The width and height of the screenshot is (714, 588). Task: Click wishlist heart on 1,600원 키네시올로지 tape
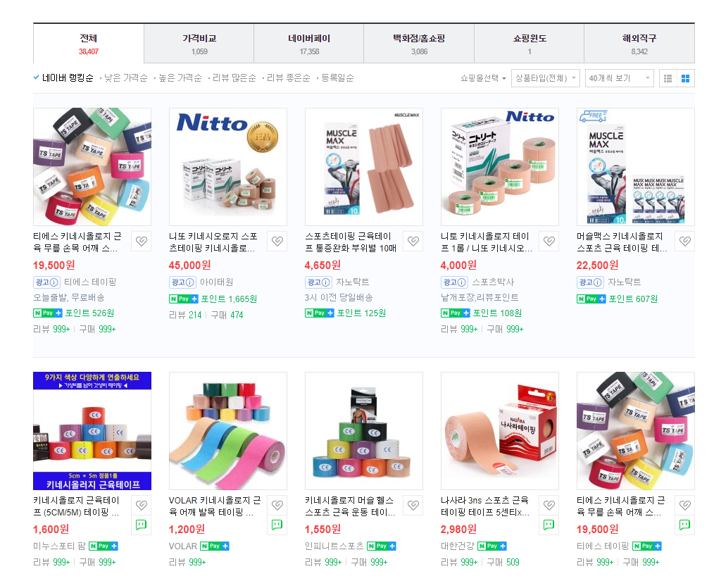141,505
